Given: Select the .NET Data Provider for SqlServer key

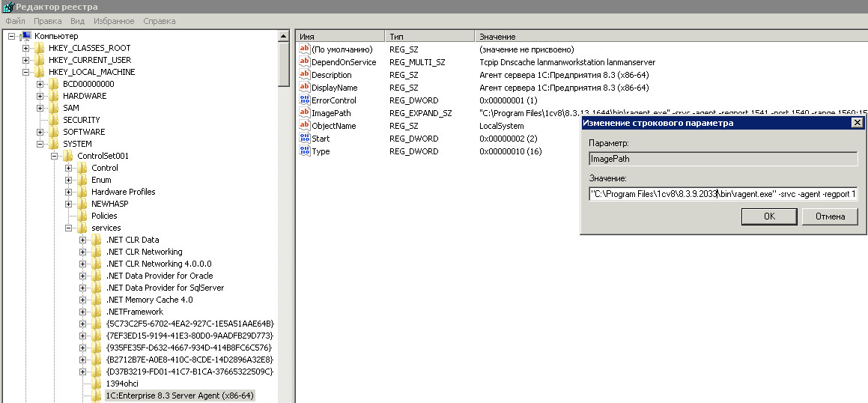Looking at the screenshot, I should pos(165,288).
